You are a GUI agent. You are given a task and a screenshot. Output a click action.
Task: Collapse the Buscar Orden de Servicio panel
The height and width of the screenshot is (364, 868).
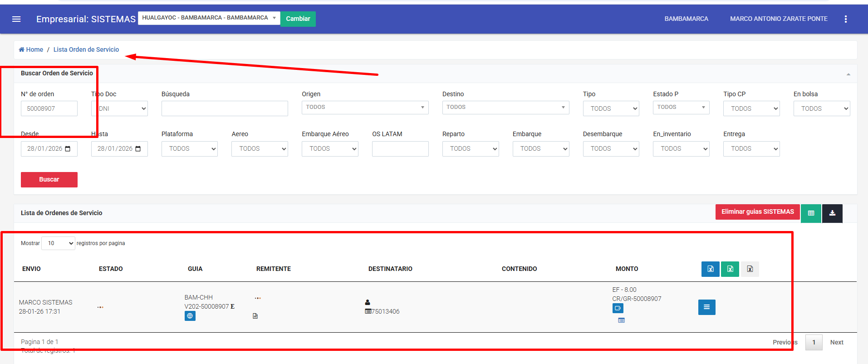click(x=848, y=74)
